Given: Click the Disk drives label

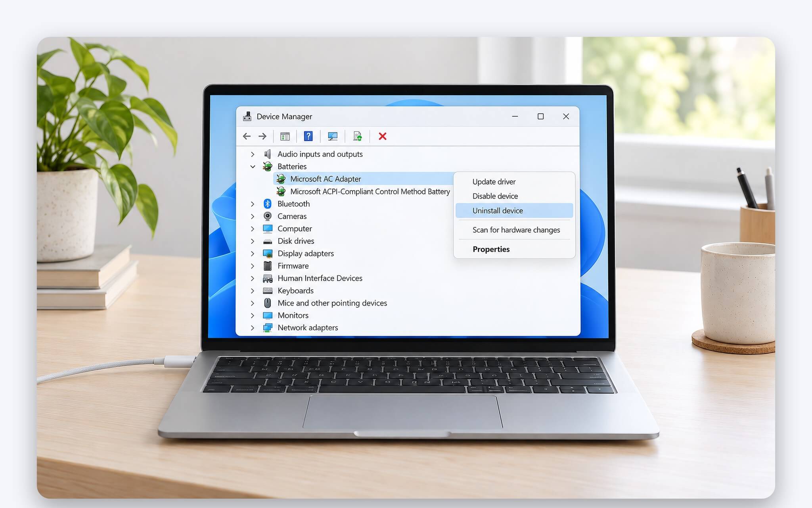Looking at the screenshot, I should click(296, 241).
